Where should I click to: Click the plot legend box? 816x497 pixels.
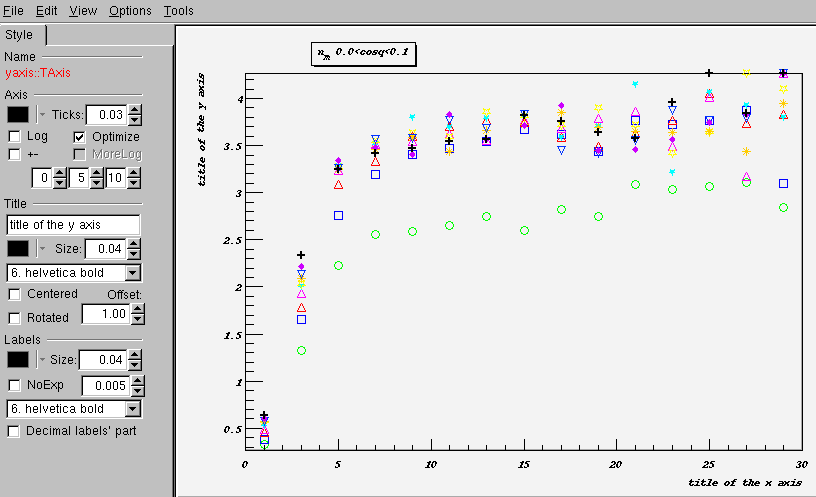tap(361, 53)
